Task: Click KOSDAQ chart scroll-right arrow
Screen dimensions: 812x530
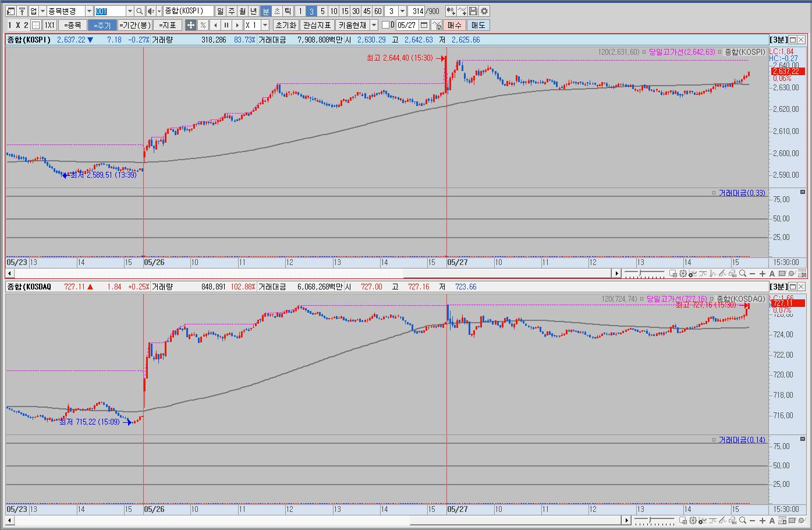Action: pyautogui.click(x=627, y=520)
